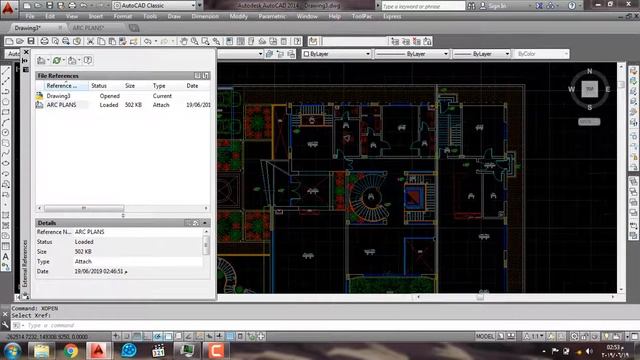Click the green Refresh icon in External References

pyautogui.click(x=56, y=60)
